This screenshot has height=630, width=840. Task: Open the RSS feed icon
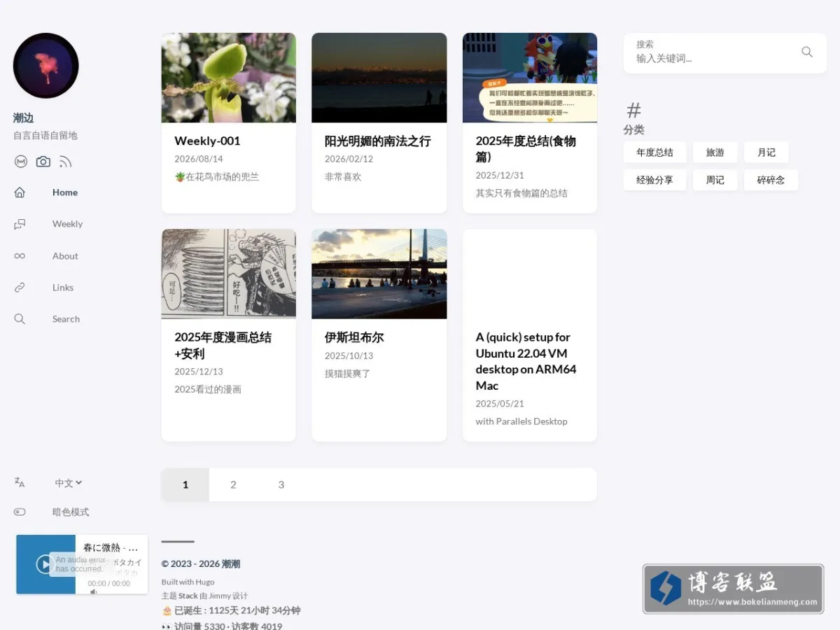[65, 162]
